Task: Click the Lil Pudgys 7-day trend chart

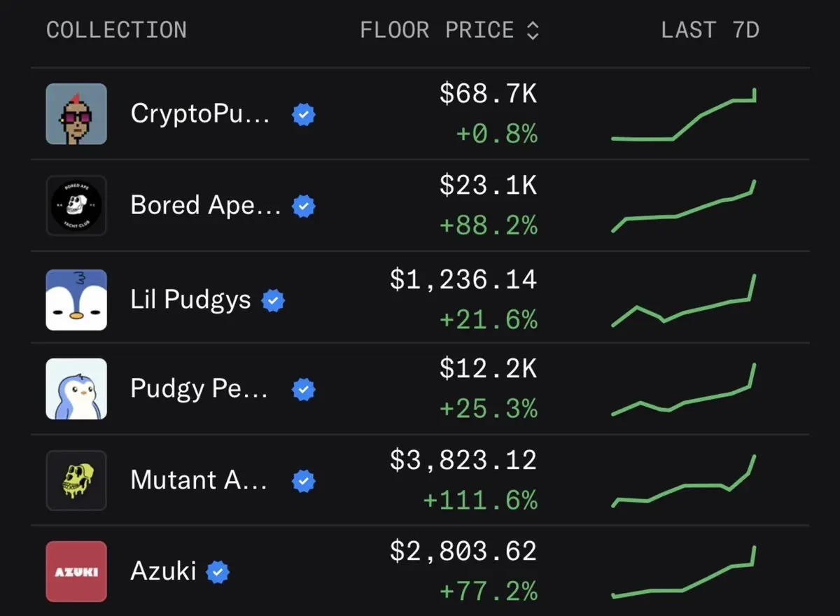Action: pyautogui.click(x=684, y=301)
